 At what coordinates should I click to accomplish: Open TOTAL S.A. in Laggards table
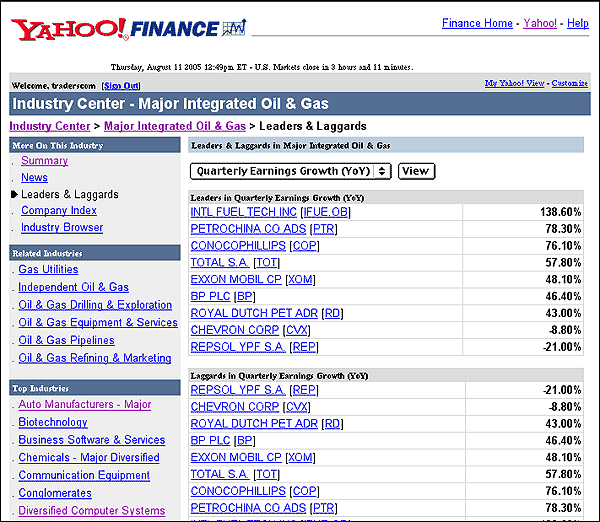220,474
